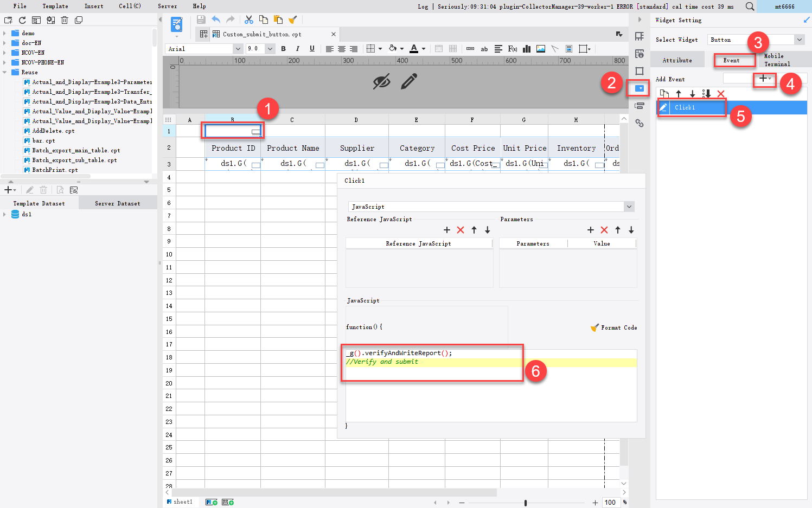Click the new folder icon in file tree
This screenshot has width=812, height=508.
pyautogui.click(x=8, y=20)
